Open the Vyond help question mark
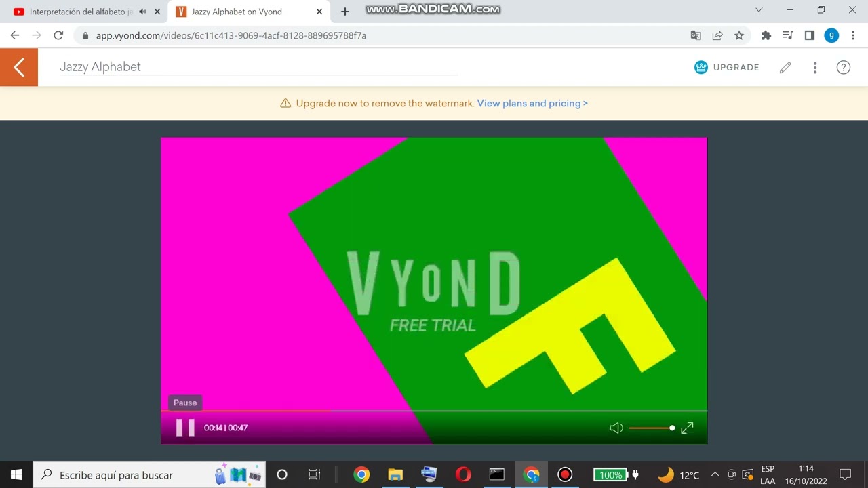The image size is (868, 488). (x=844, y=67)
